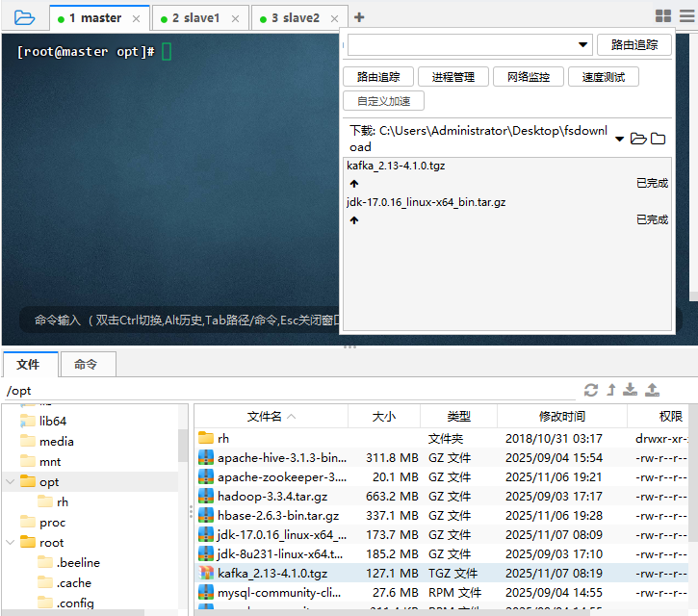698x616 pixels.
Task: Select mysql-community-cli file row
Action: tap(442, 592)
